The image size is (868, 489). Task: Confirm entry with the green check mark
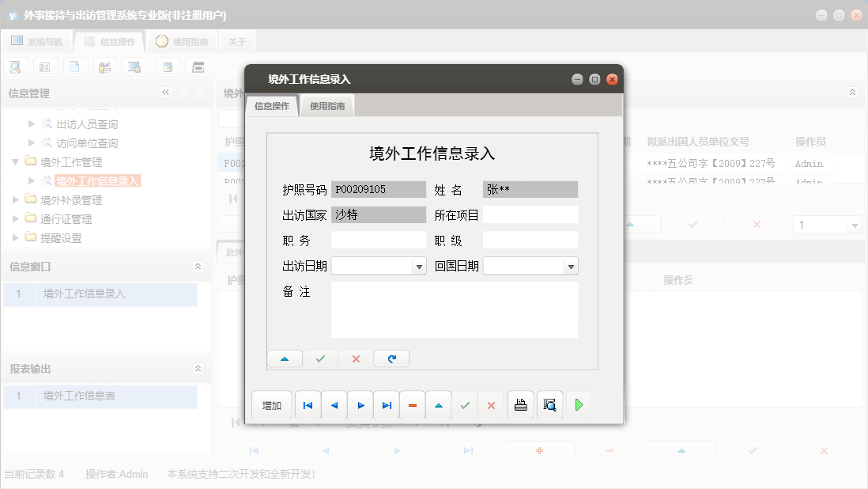tap(465, 404)
